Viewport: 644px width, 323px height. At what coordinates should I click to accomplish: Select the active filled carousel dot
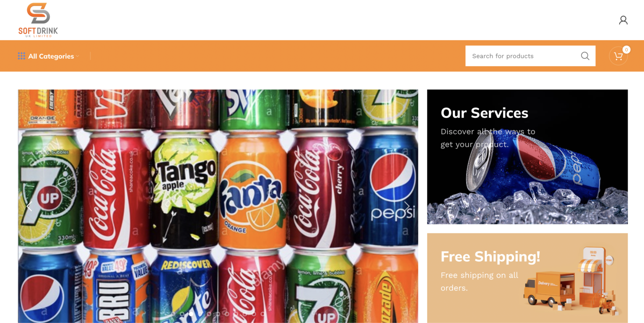pyautogui.click(x=191, y=314)
